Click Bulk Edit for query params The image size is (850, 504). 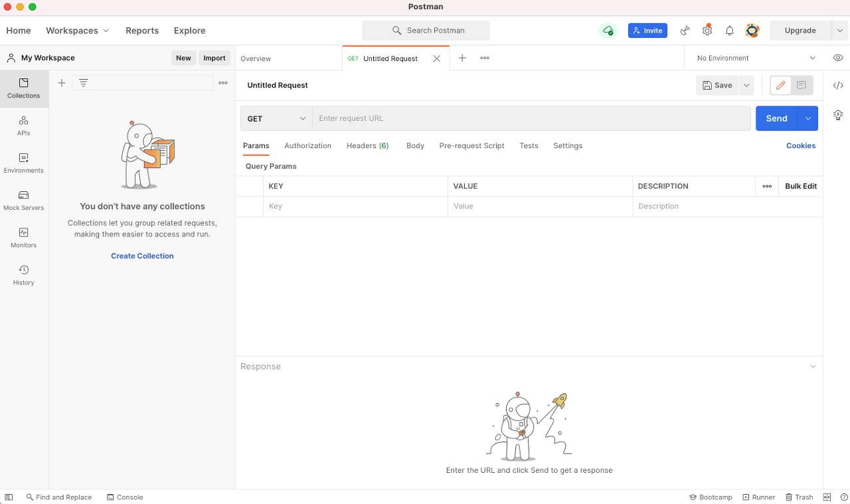click(x=801, y=186)
